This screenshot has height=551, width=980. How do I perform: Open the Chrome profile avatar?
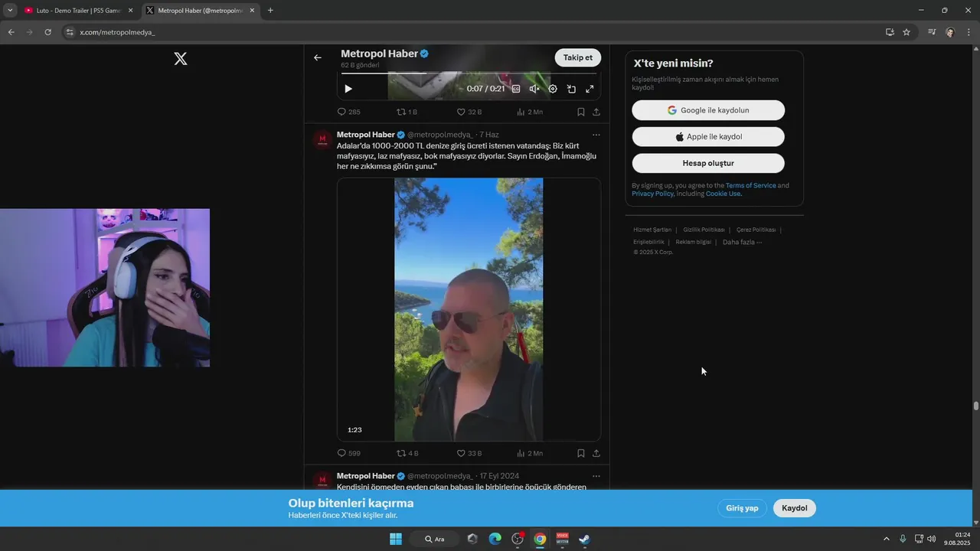coord(950,32)
